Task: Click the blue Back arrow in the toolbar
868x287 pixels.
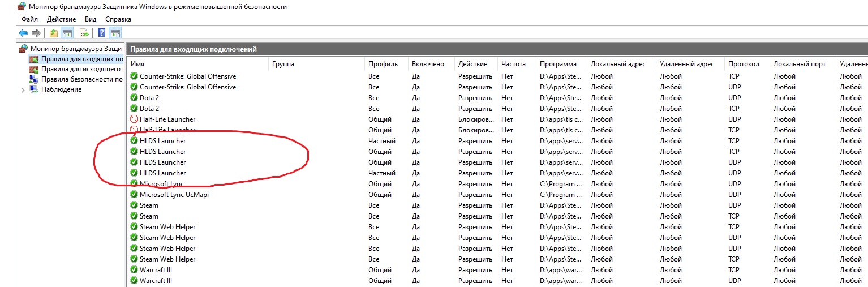Action: click(23, 33)
